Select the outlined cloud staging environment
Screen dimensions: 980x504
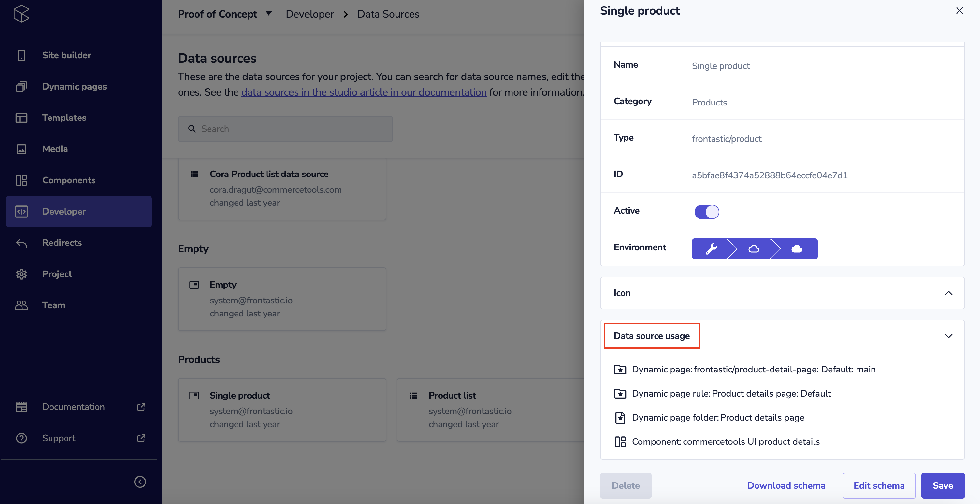tap(754, 249)
